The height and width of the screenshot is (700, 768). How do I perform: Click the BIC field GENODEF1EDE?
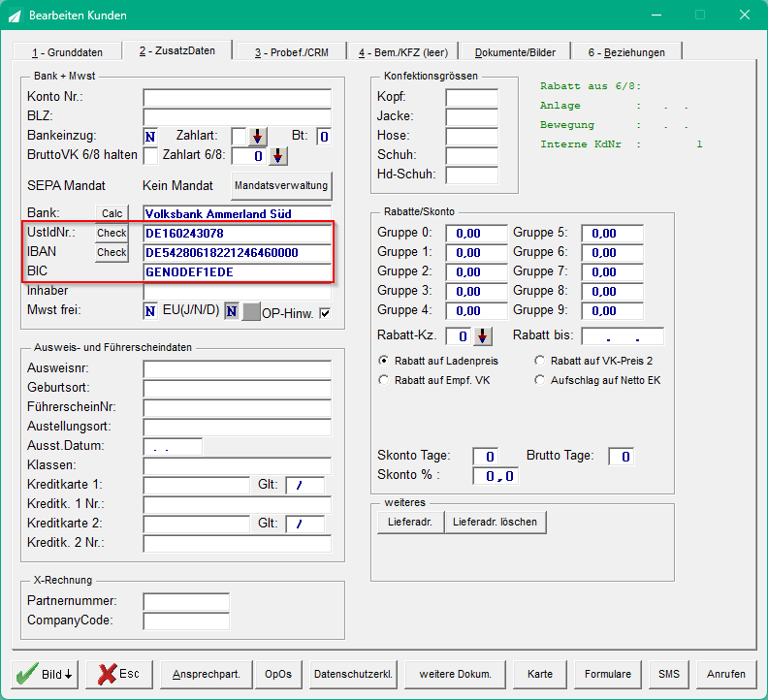click(237, 272)
